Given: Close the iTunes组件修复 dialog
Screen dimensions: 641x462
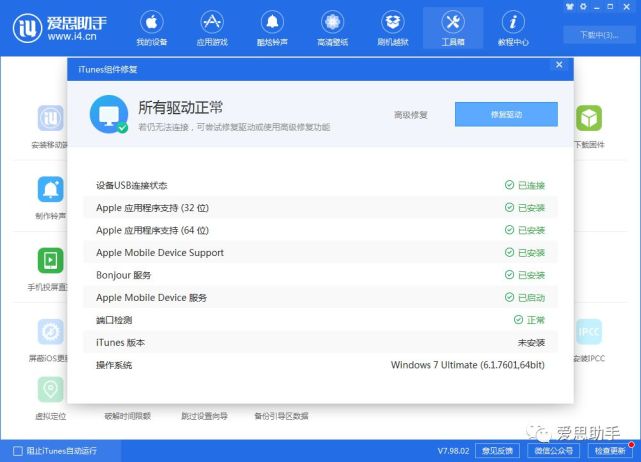Looking at the screenshot, I should (x=559, y=65).
